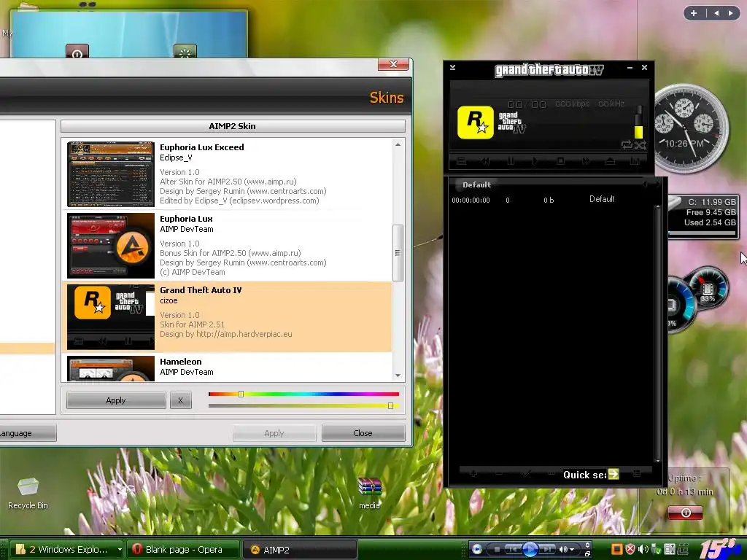Screen dimensions: 747x560
Task: Go to next sidebar gadget page
Action: 731,13
